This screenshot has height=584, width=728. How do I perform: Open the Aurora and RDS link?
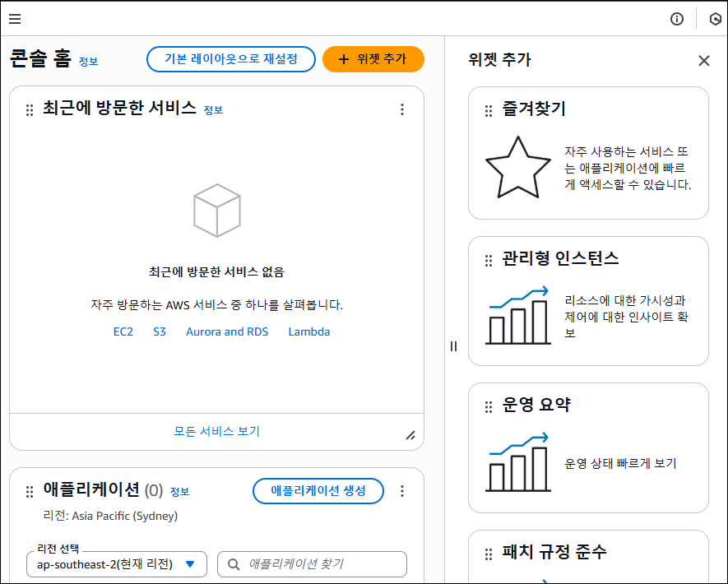227,332
